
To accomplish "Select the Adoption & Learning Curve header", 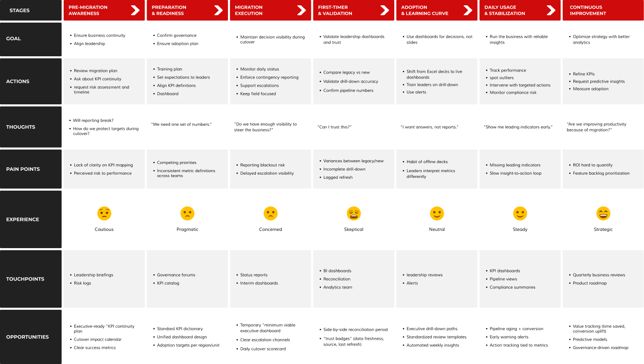I will pos(437,10).
